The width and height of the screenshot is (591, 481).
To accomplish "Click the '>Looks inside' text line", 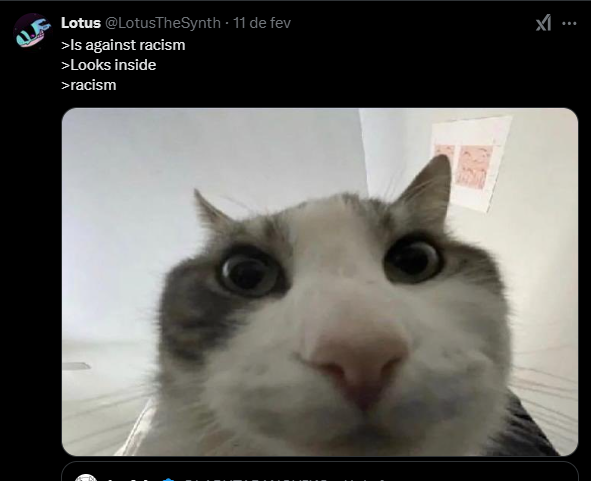I will pyautogui.click(x=109, y=65).
